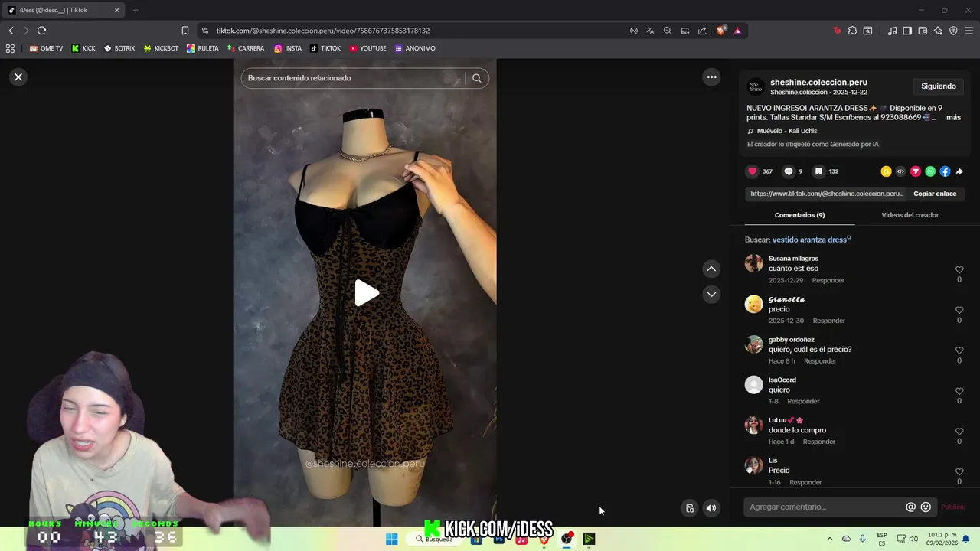The height and width of the screenshot is (551, 980).
Task: Insert a mention with @ icon
Action: point(910,507)
